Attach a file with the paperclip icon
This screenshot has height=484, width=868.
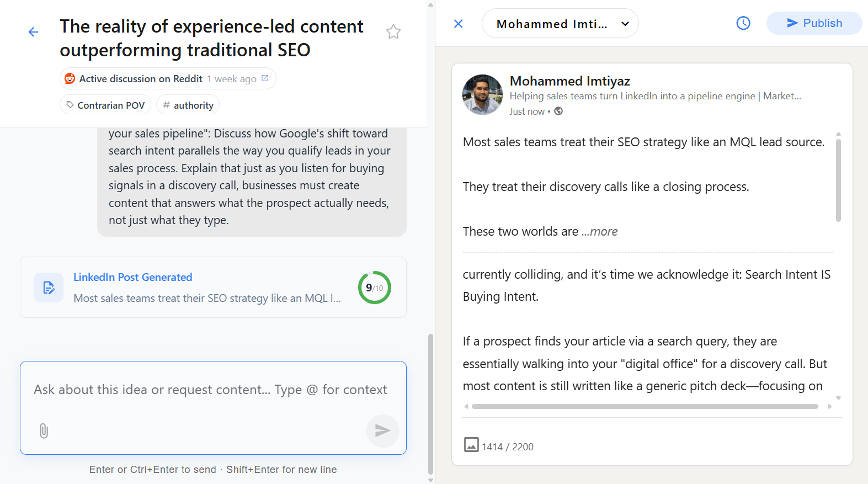click(x=44, y=430)
